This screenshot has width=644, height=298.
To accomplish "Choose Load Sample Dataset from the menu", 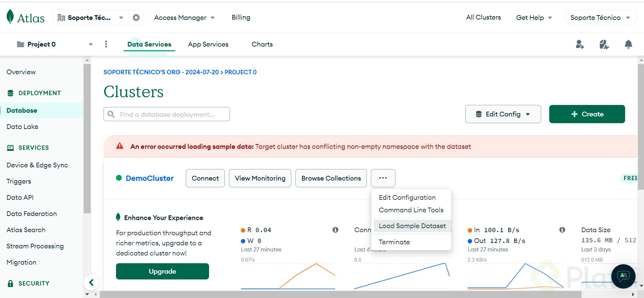I will click(412, 226).
